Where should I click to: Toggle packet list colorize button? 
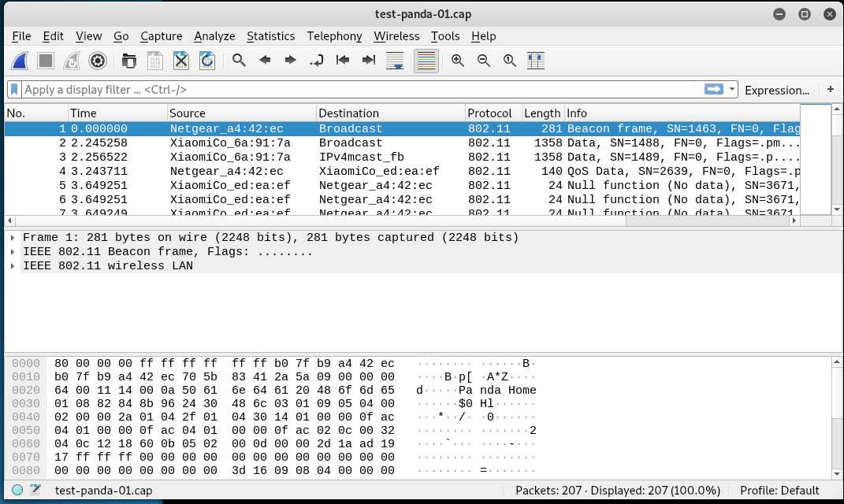pos(426,61)
